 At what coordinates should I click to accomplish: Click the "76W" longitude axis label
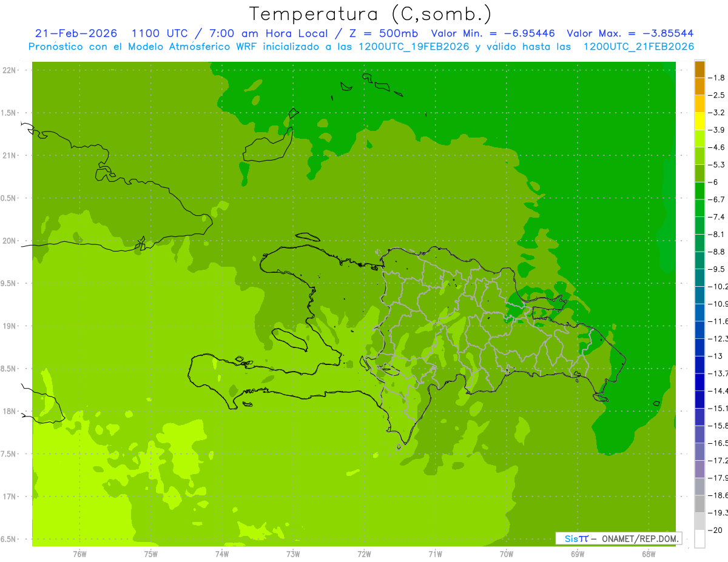pyautogui.click(x=79, y=554)
